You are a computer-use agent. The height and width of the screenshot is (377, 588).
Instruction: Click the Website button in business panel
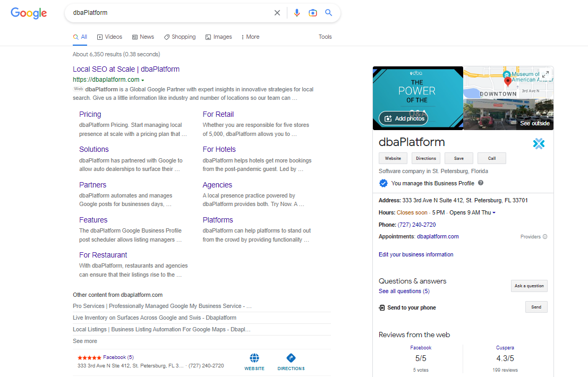[393, 158]
